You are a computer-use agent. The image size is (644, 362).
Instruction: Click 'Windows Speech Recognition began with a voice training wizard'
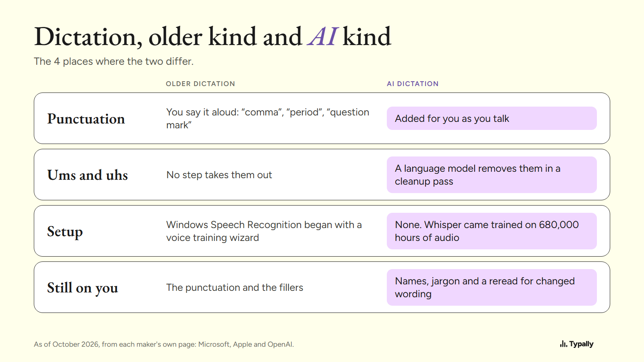click(x=264, y=231)
